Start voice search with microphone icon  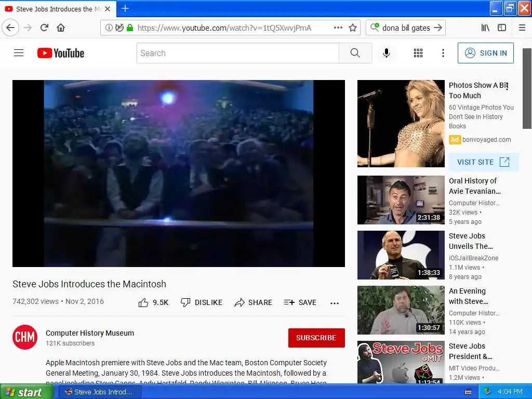tap(387, 53)
